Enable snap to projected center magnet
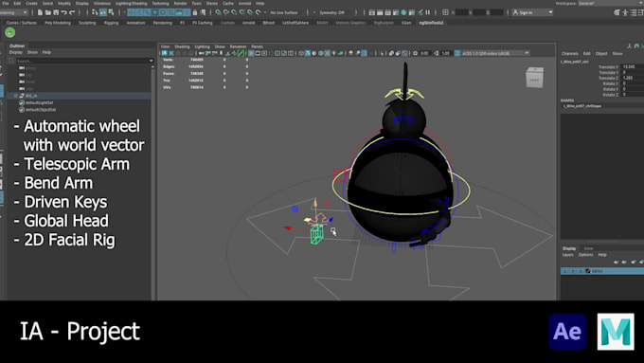 242,12
